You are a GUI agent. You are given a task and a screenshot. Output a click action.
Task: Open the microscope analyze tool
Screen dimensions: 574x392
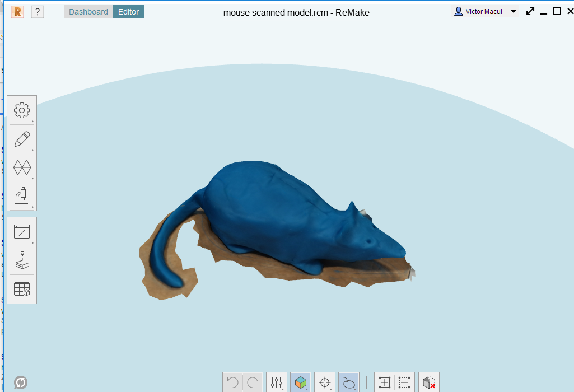(x=22, y=196)
